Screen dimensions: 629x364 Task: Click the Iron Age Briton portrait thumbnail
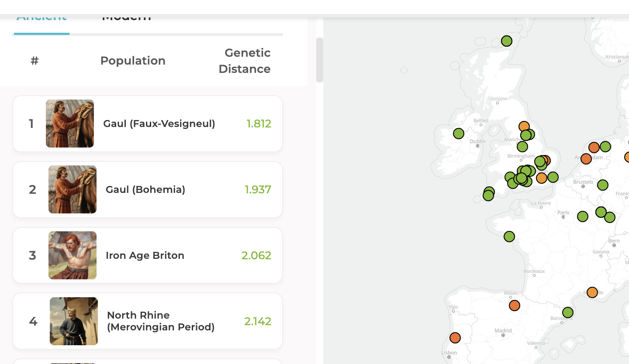(x=73, y=255)
